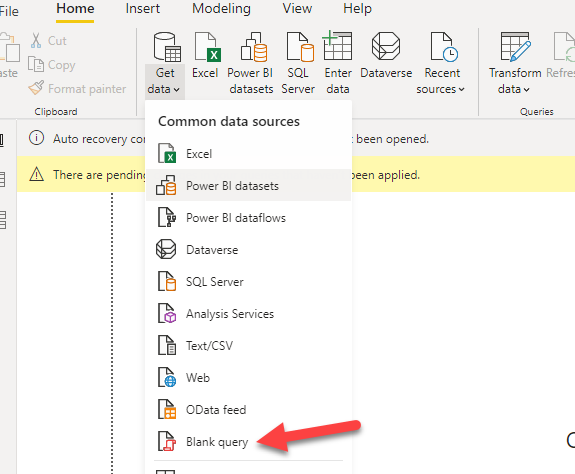
Task: Open the File menu
Action: point(8,11)
